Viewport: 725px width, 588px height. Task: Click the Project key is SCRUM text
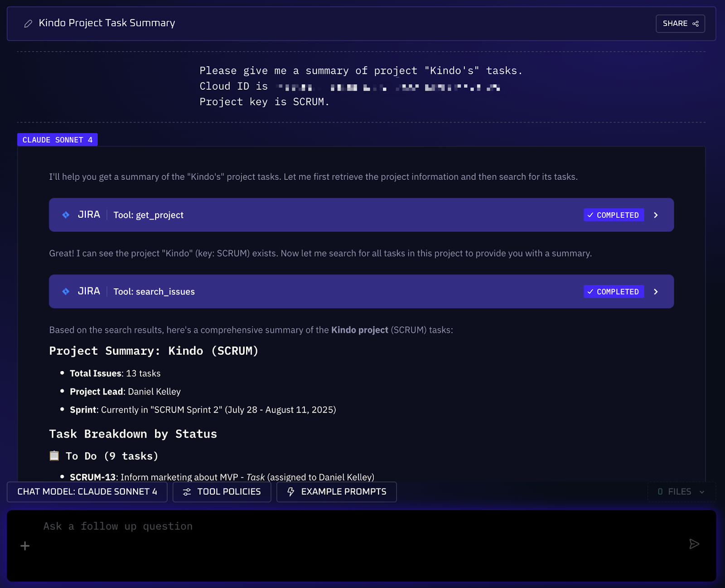(264, 102)
